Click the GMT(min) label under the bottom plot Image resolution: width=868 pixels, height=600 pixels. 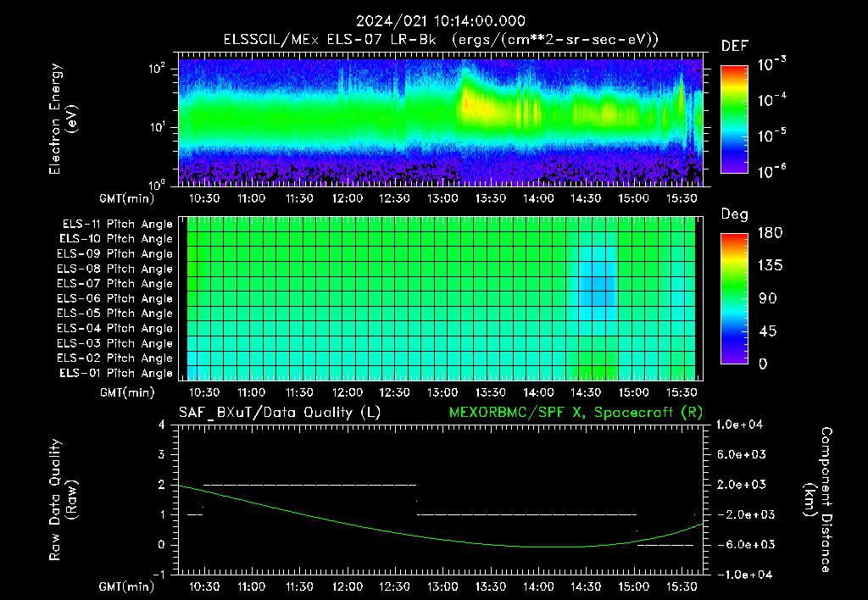[127, 586]
